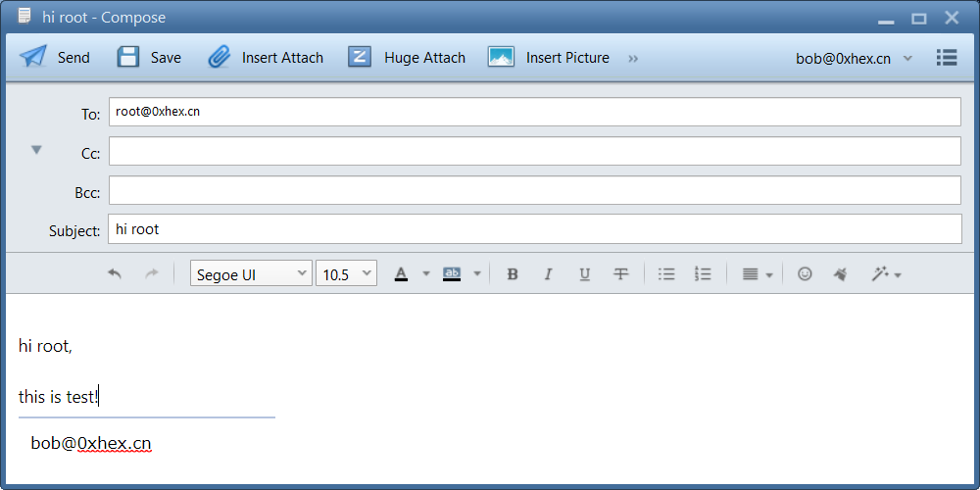
Task: Collapse the header fields with the triangle
Action: (x=36, y=150)
